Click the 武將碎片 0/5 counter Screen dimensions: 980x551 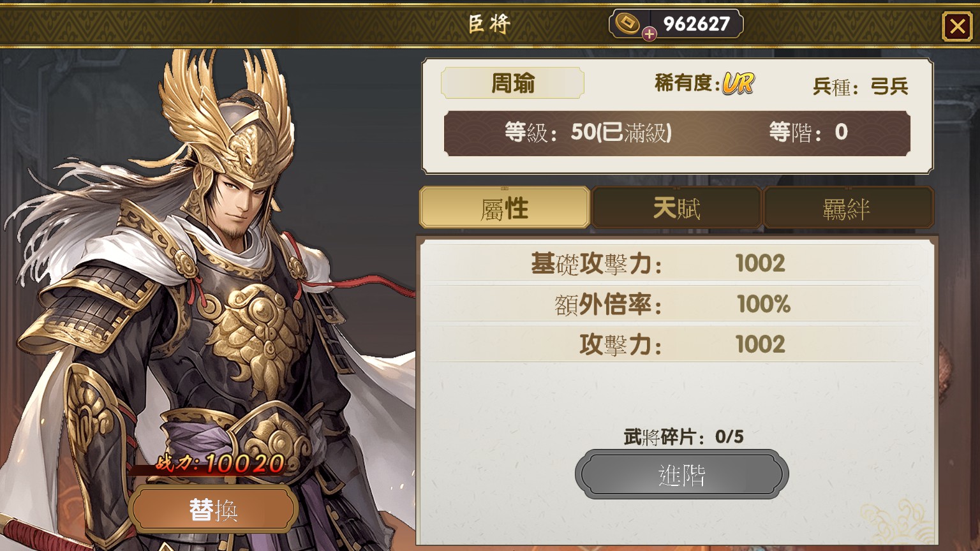pyautogui.click(x=683, y=437)
